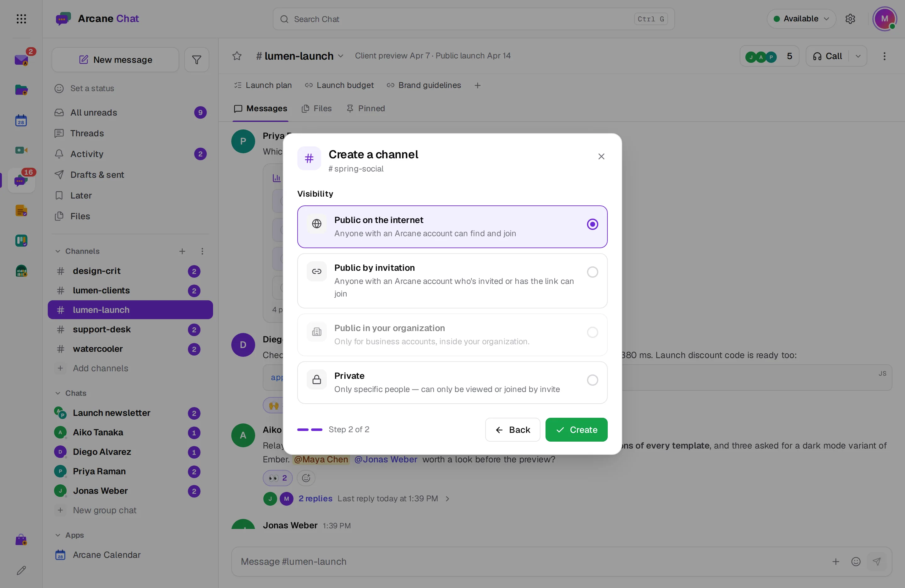
Task: Open the Available status dropdown
Action: coord(801,19)
